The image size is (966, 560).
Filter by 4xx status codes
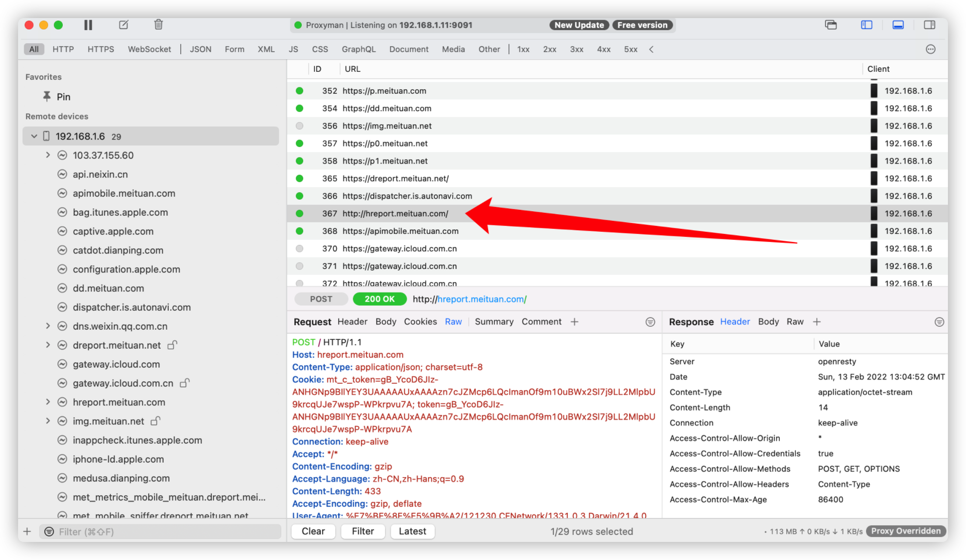[x=603, y=49]
